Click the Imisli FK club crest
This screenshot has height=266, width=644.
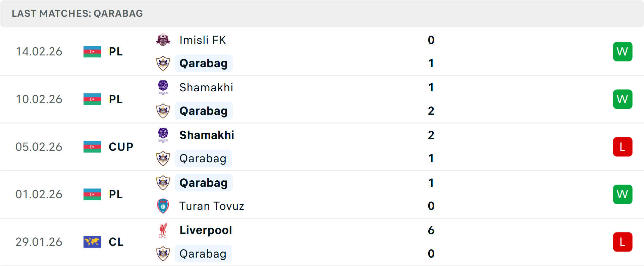click(x=163, y=40)
